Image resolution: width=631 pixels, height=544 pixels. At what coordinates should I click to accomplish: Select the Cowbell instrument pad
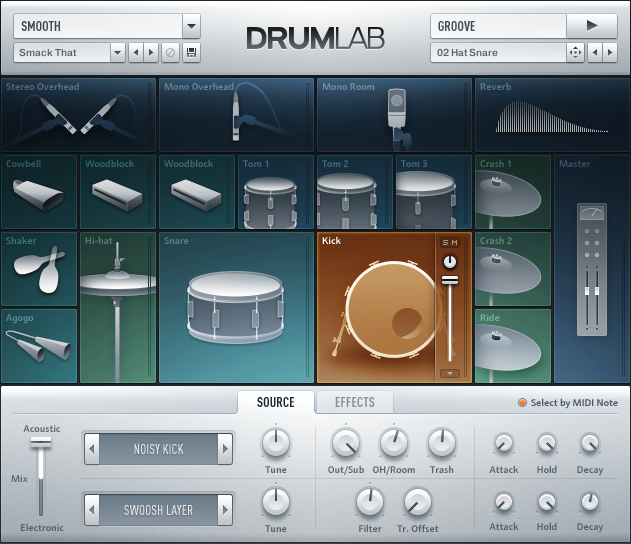click(39, 192)
